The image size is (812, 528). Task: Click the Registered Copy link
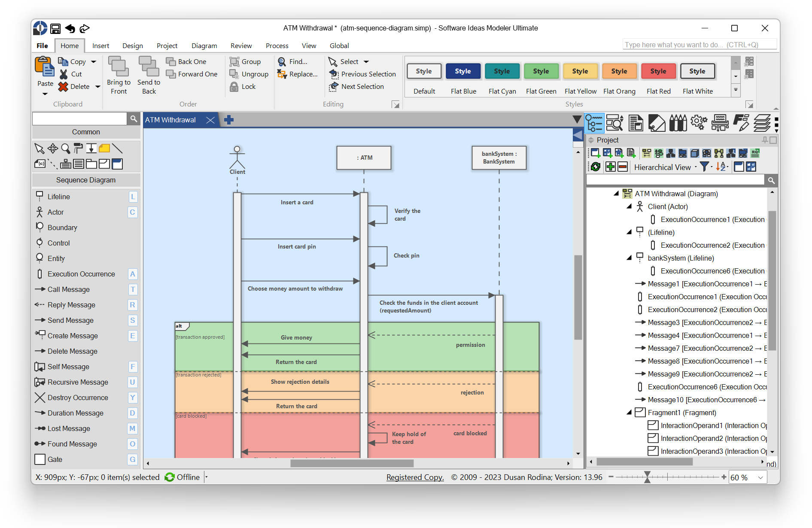(x=415, y=477)
